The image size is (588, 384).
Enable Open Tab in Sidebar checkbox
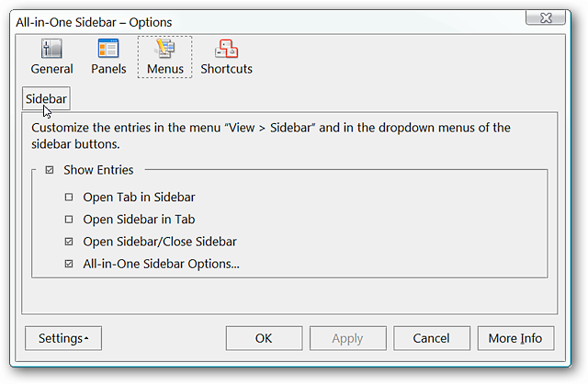pyautogui.click(x=69, y=197)
